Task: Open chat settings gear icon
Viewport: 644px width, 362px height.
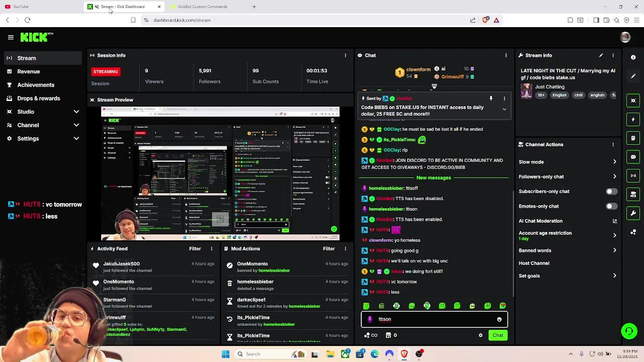Action: [x=480, y=335]
